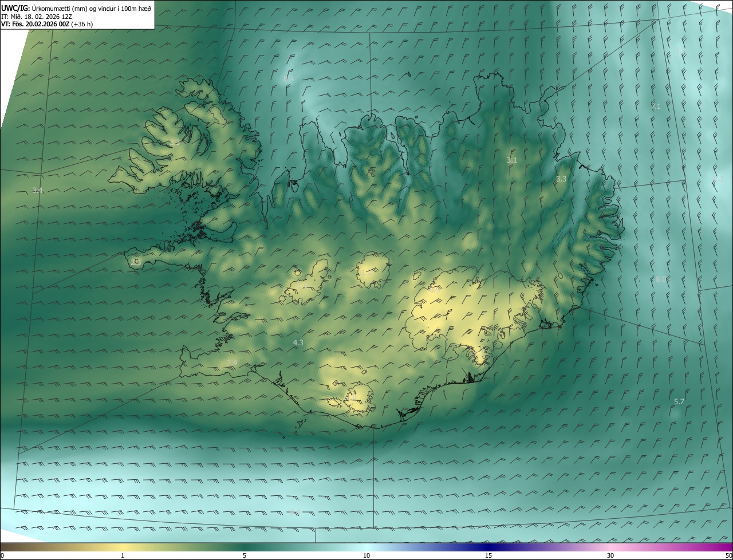Click the 7.1 value label on the map
Screen dimensions: 733x560
tap(656, 107)
